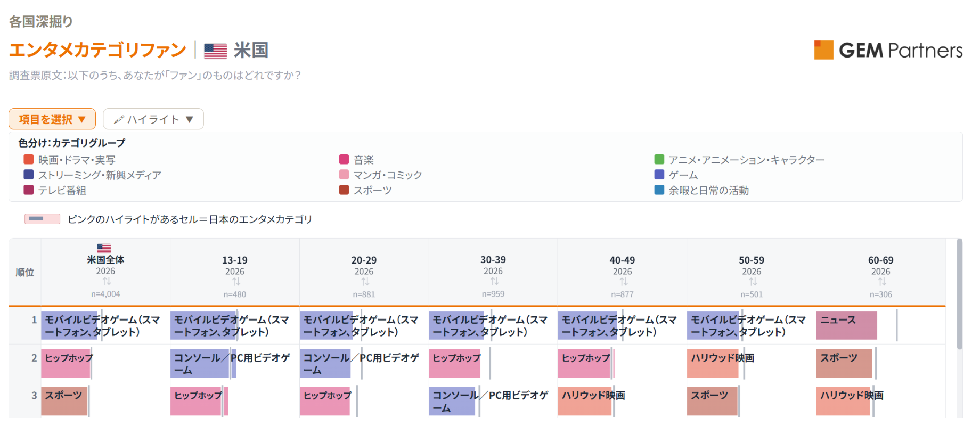Click the 音楽 legend color swatch
The image size is (980, 426).
344,159
